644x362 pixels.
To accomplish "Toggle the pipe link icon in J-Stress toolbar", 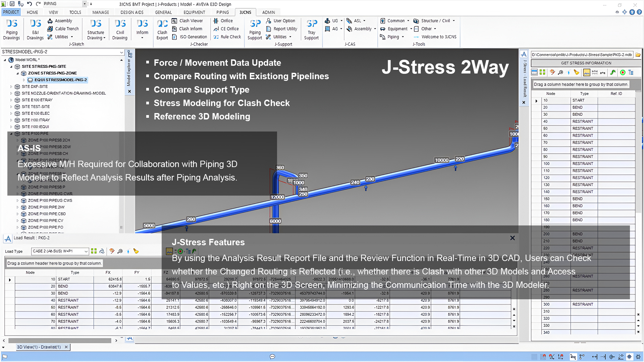I will click(603, 72).
